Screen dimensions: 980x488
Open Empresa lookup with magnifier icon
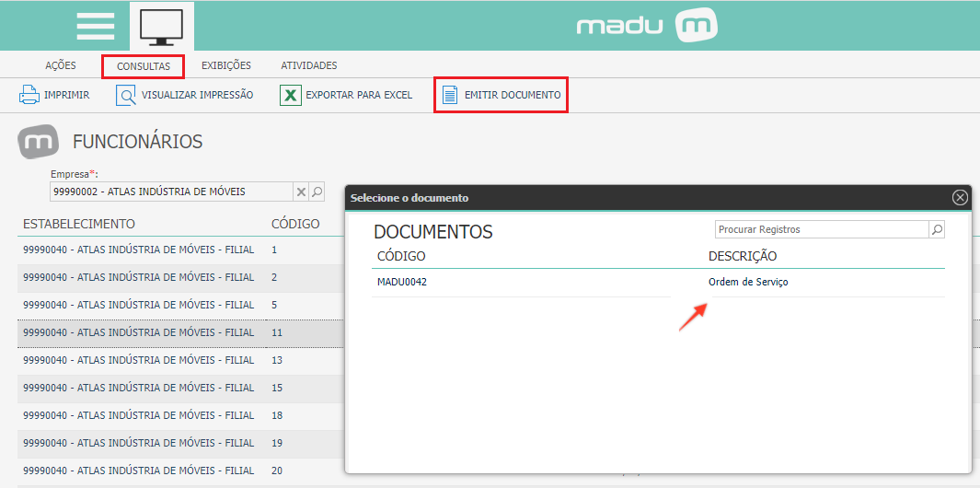317,192
